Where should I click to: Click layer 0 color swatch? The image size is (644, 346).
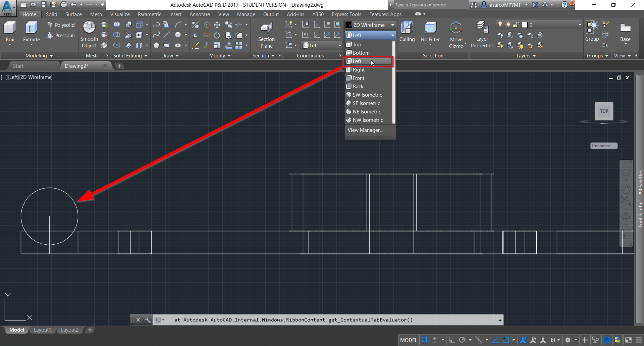(x=525, y=24)
